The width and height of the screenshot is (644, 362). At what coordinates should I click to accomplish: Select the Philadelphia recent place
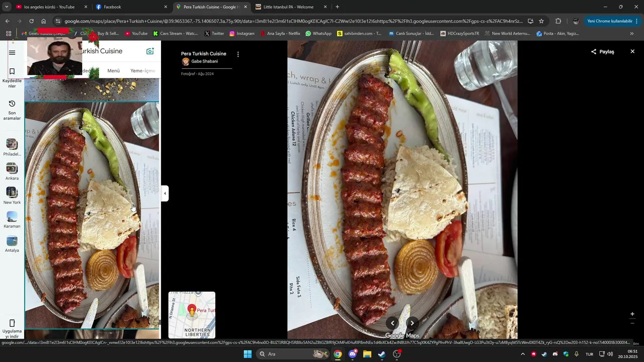[x=12, y=148]
